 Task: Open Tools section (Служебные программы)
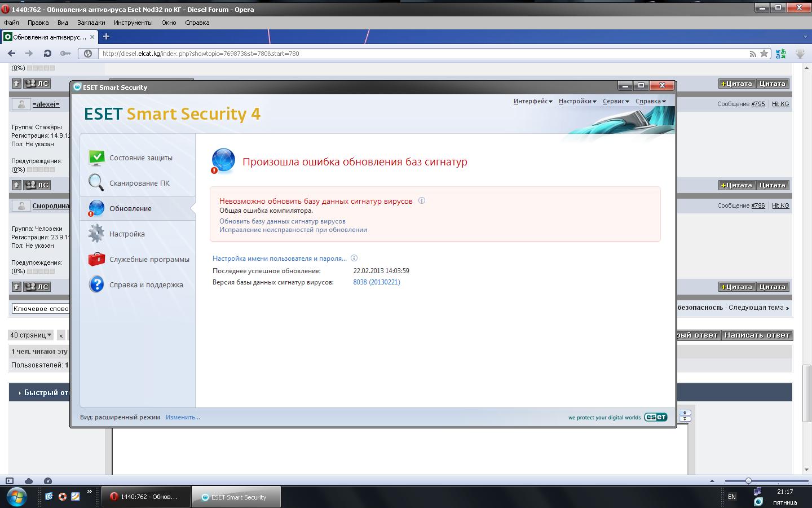click(x=138, y=259)
